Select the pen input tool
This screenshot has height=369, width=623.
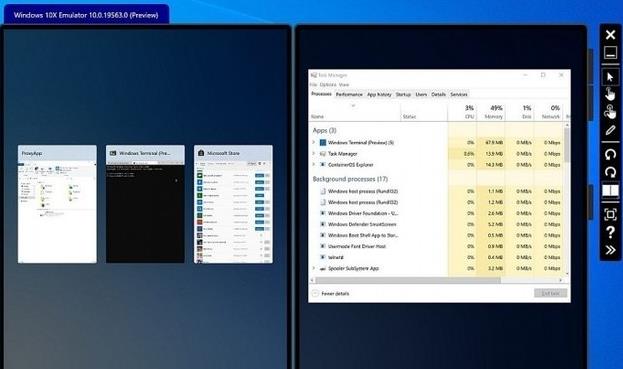(610, 130)
